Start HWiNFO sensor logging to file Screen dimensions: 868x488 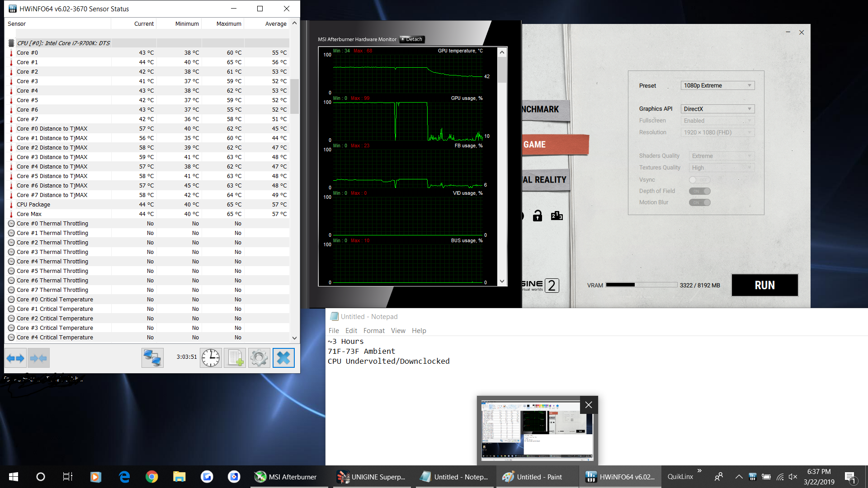tap(235, 358)
